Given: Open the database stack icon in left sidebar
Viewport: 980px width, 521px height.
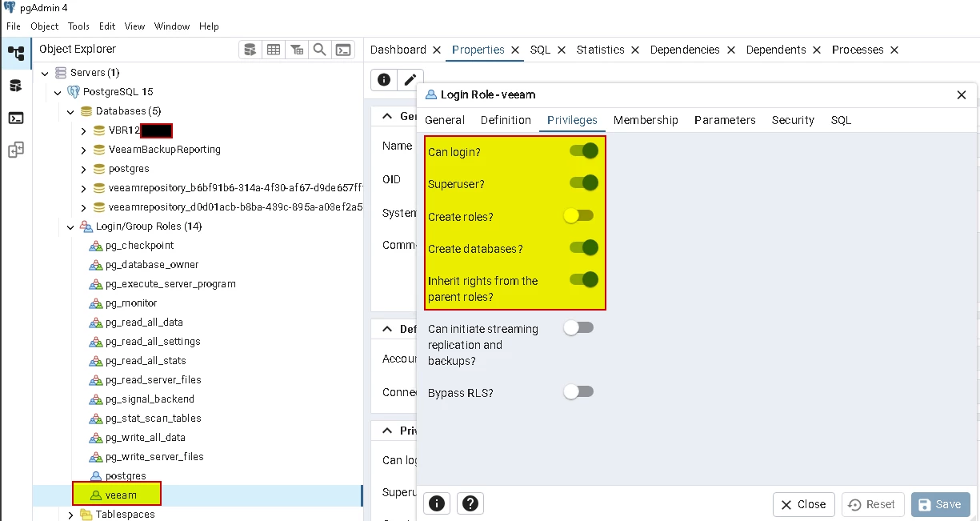Looking at the screenshot, I should click(x=16, y=86).
